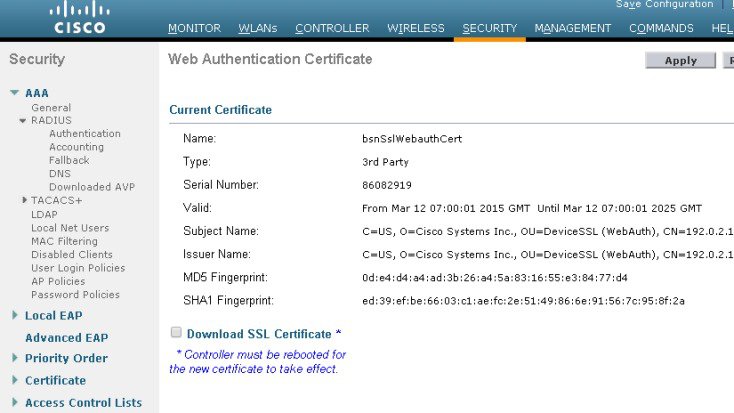
Task: Open the COMMANDS menu
Action: click(661, 28)
